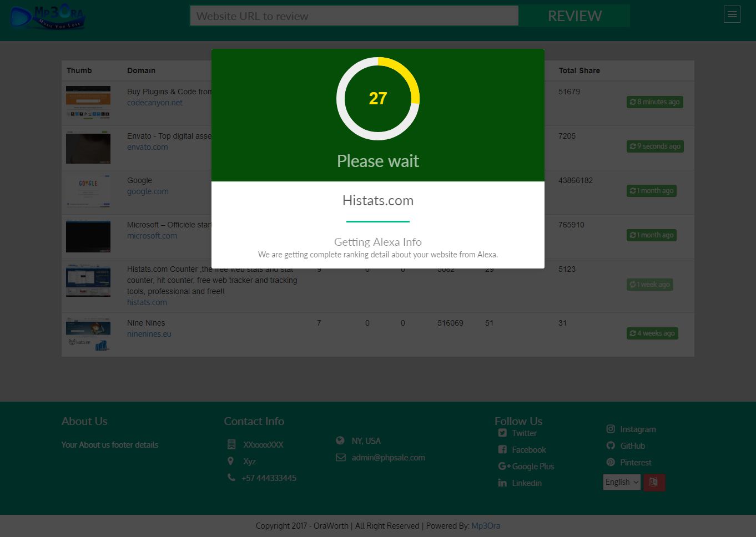
Task: Click the total share value 765910
Action: (572, 225)
